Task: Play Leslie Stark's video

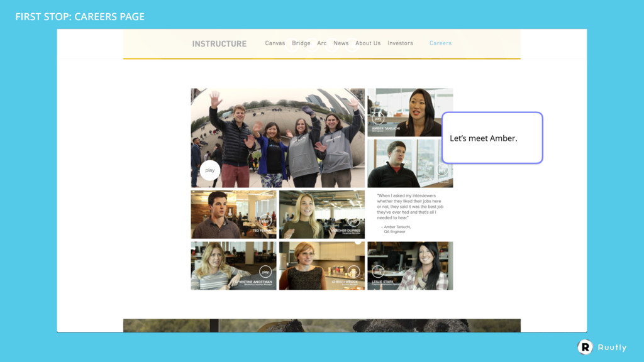Action: (378, 271)
